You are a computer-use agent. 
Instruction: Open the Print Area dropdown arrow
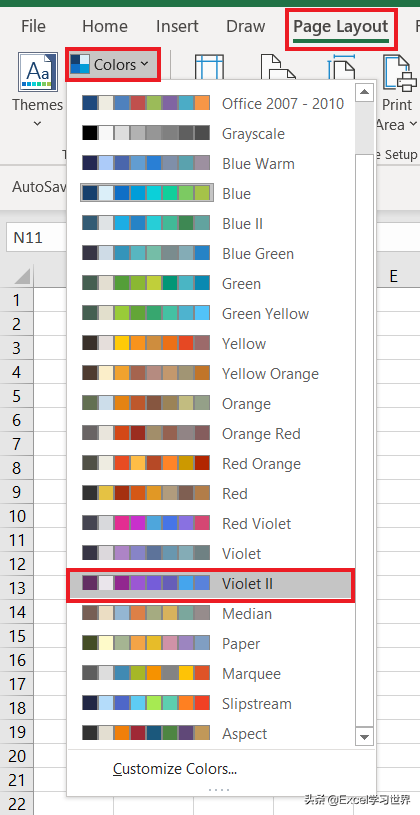tap(413, 125)
